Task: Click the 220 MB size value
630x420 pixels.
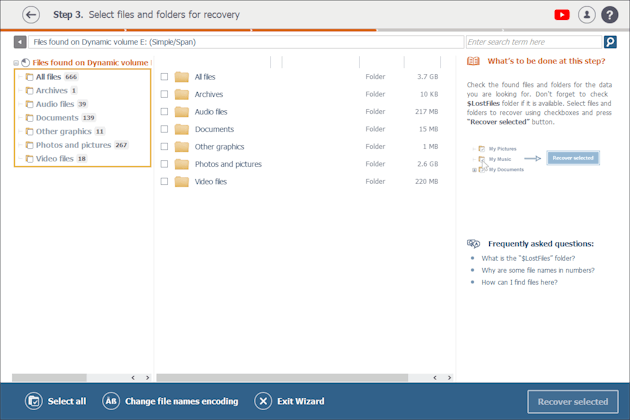Action: [426, 181]
